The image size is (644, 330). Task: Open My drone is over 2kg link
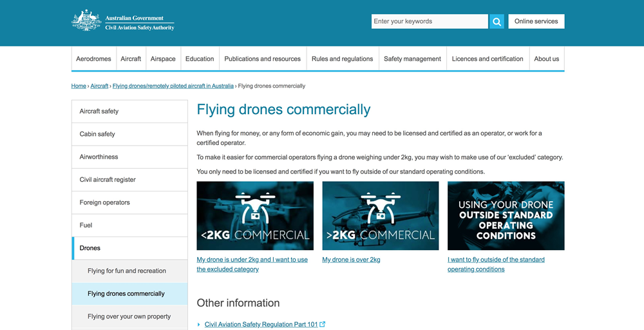click(351, 260)
